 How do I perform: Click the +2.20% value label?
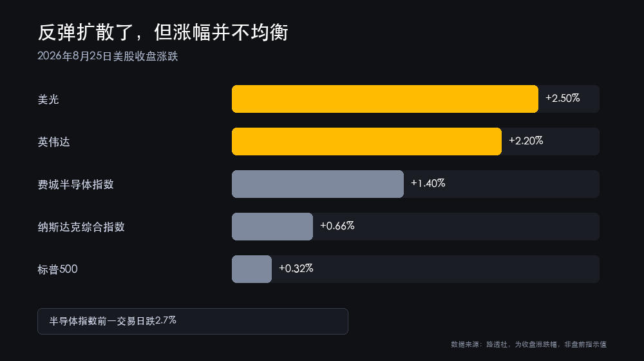[x=526, y=141]
